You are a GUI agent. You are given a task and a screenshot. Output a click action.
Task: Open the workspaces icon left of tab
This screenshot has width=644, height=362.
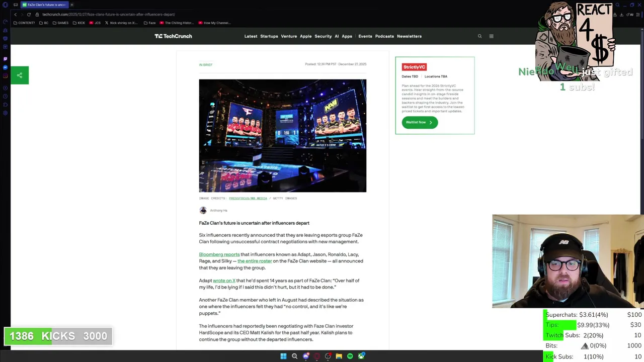[x=16, y=5]
